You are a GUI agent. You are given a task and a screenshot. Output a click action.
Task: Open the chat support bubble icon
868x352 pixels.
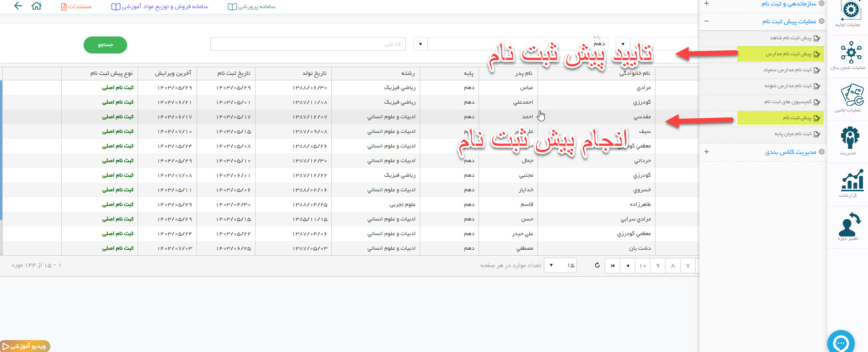(x=841, y=342)
